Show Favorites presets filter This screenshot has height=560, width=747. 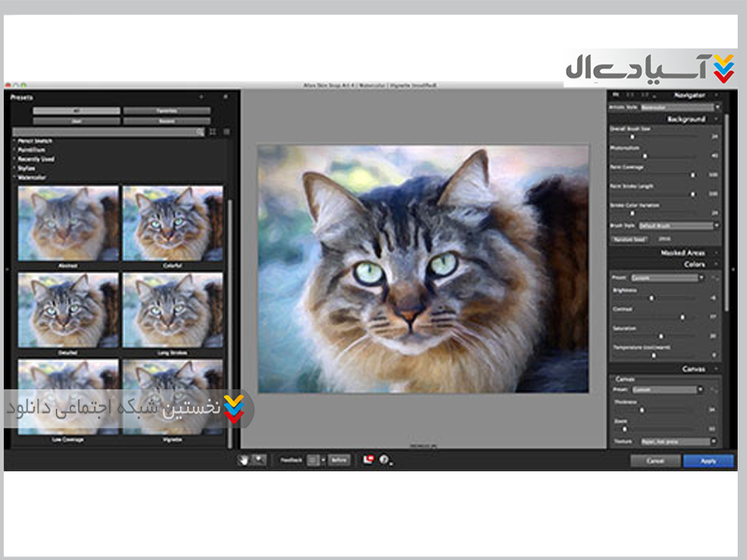tap(165, 110)
